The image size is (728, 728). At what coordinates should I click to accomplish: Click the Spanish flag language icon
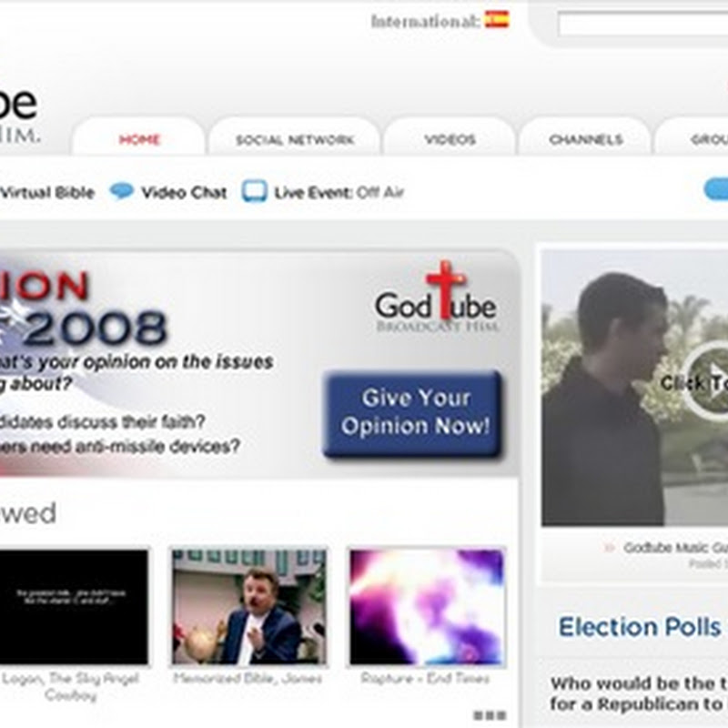tap(497, 20)
